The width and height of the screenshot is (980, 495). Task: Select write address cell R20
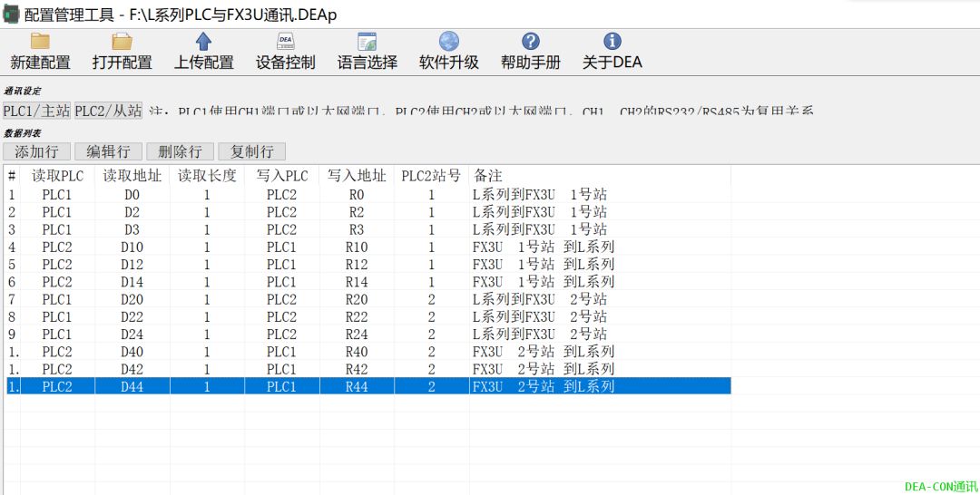(x=357, y=299)
